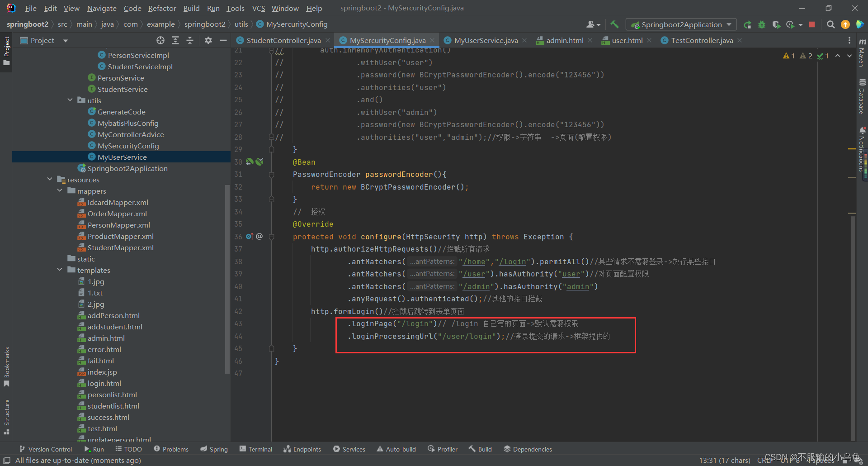Hide the Project tool window
Screen dimensions: 868x466
click(x=223, y=40)
